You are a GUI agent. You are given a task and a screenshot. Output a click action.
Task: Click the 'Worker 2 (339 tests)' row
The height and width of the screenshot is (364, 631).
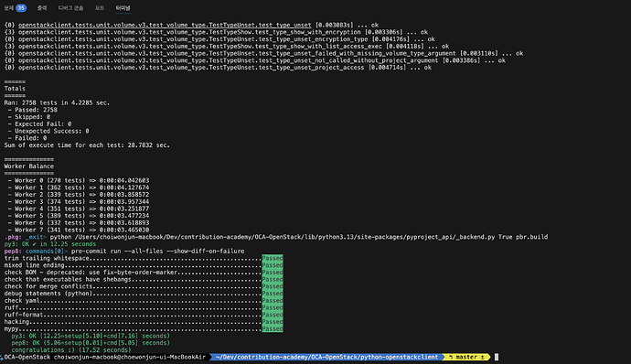pos(79,195)
